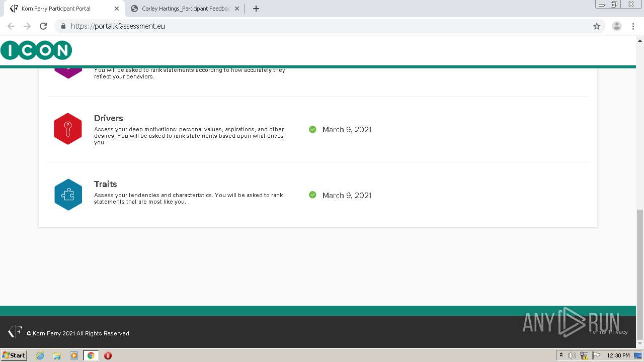Go back using browser back arrow
The width and height of the screenshot is (644, 362).
coord(11,26)
